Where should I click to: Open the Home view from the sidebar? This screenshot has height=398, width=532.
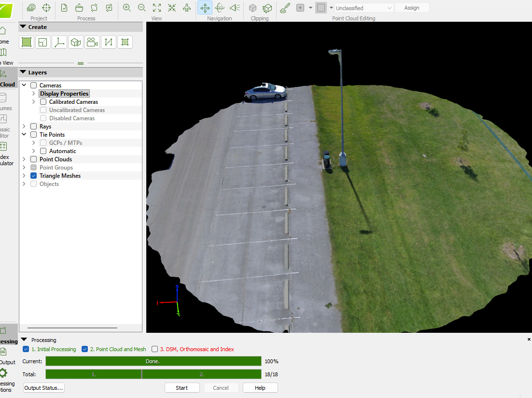3,32
